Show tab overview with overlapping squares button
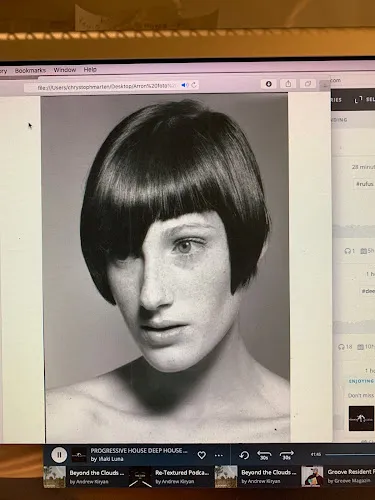The width and height of the screenshot is (375, 500). point(308,84)
